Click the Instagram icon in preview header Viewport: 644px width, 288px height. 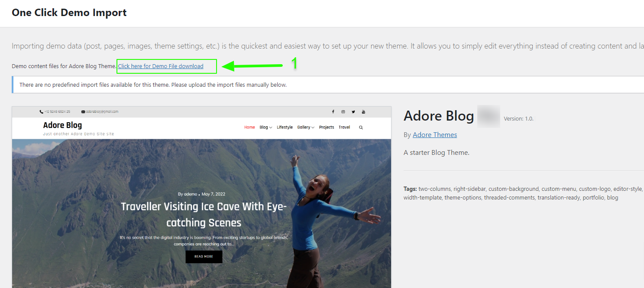point(343,112)
